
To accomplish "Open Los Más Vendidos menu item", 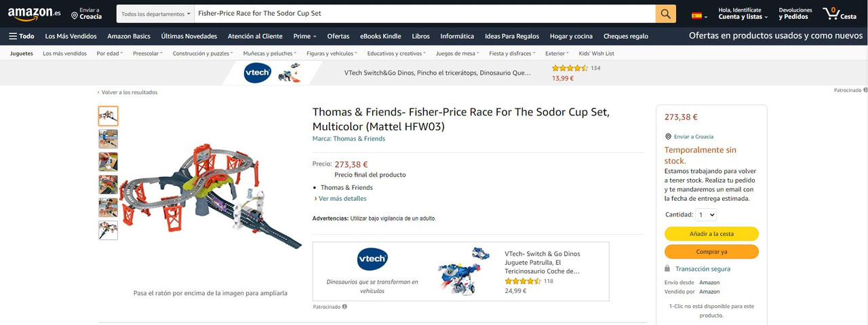I will (x=71, y=36).
